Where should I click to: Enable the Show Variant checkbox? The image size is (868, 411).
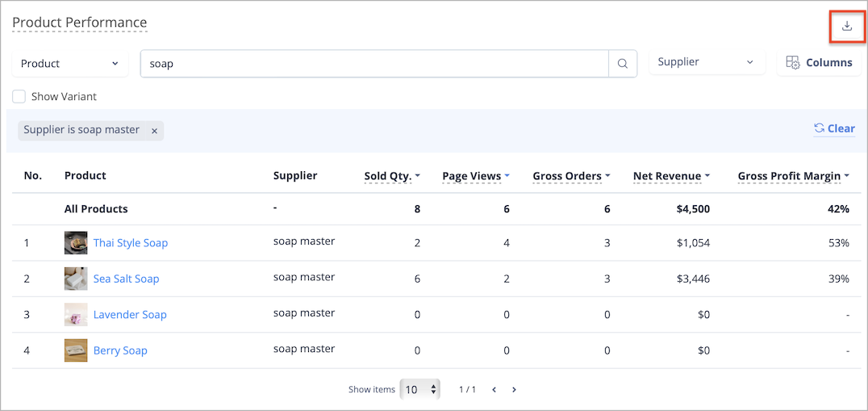click(x=19, y=96)
